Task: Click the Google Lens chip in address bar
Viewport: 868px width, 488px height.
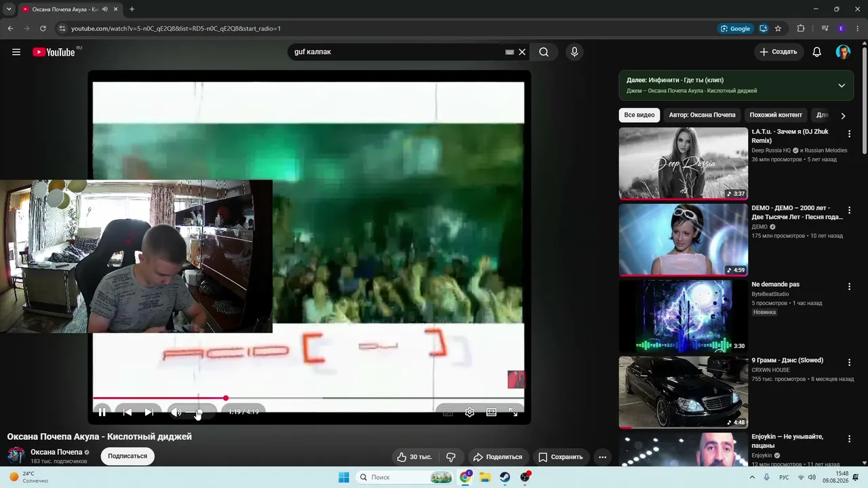Action: click(735, 28)
